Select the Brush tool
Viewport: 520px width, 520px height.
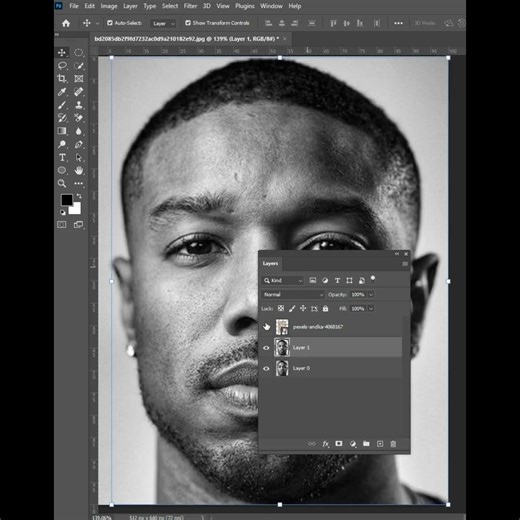pyautogui.click(x=62, y=105)
